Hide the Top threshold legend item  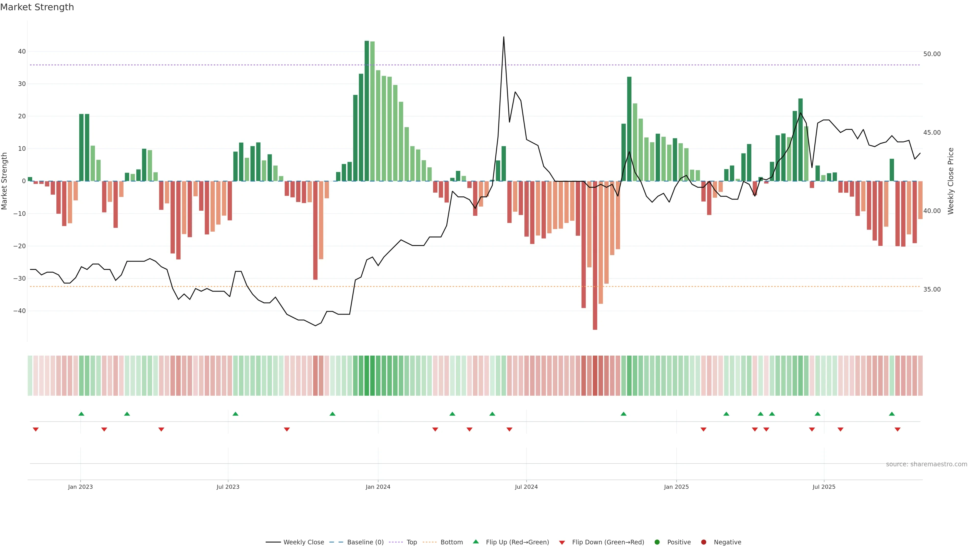pos(411,542)
